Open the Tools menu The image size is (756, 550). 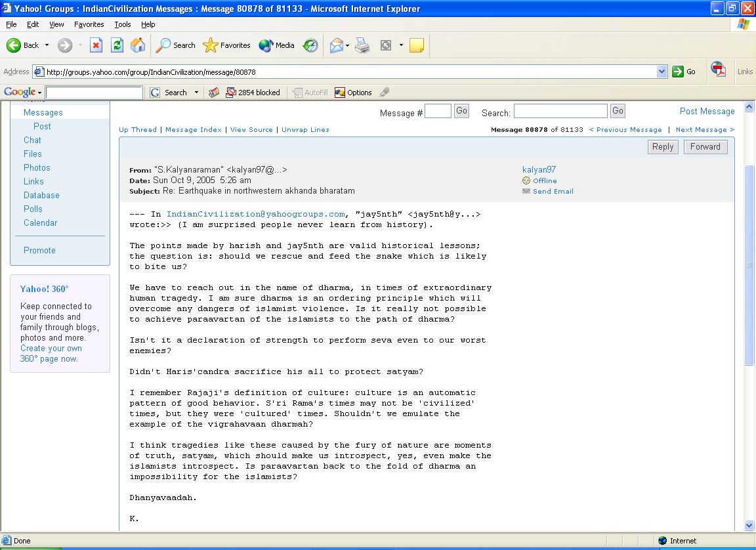point(123,24)
